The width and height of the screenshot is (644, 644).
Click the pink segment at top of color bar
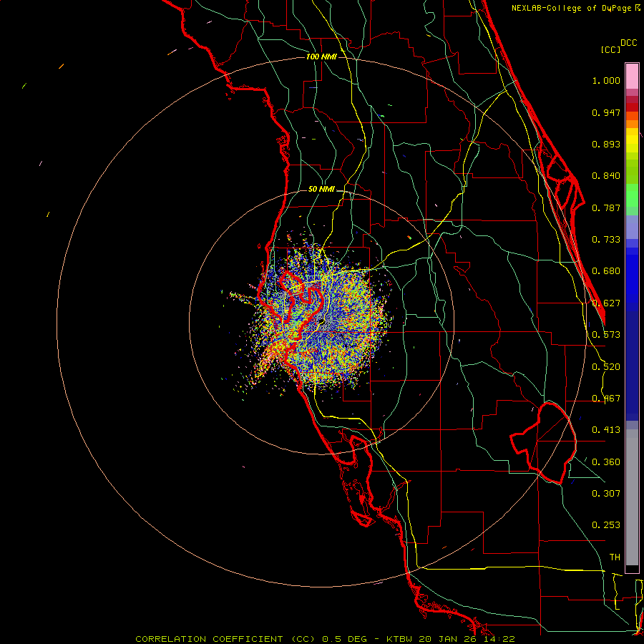632,76
